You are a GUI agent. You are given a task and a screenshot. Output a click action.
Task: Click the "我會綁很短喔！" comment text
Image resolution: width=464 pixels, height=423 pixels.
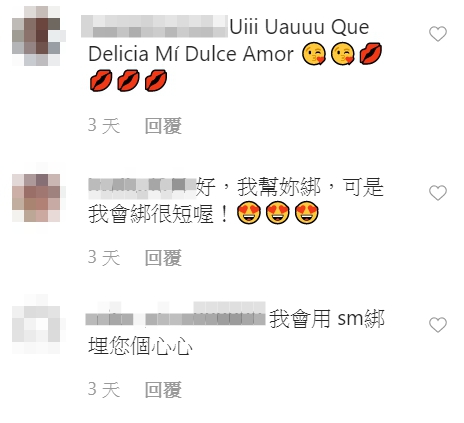[x=159, y=214]
